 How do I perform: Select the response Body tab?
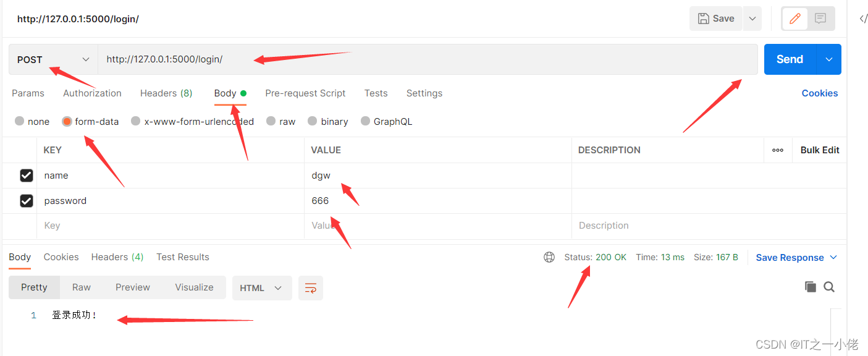coord(20,257)
